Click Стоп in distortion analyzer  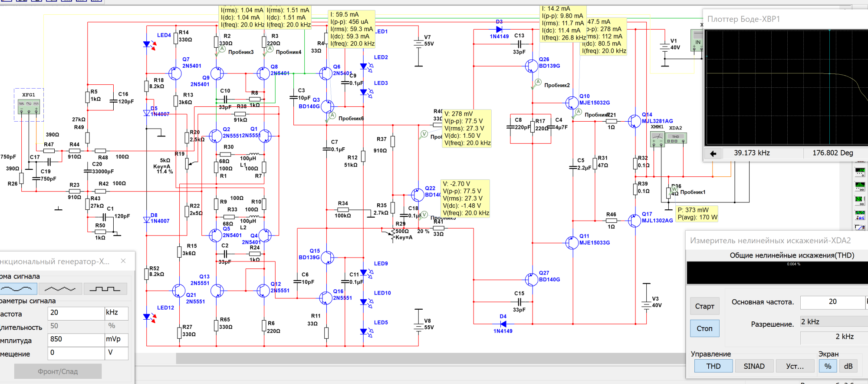click(x=705, y=328)
